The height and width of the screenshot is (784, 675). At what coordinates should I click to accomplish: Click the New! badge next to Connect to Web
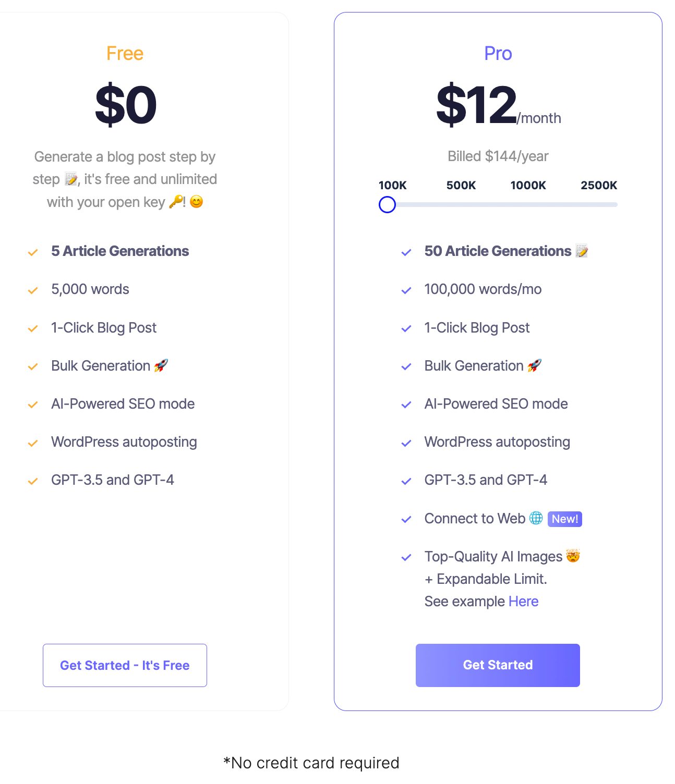[x=564, y=519]
